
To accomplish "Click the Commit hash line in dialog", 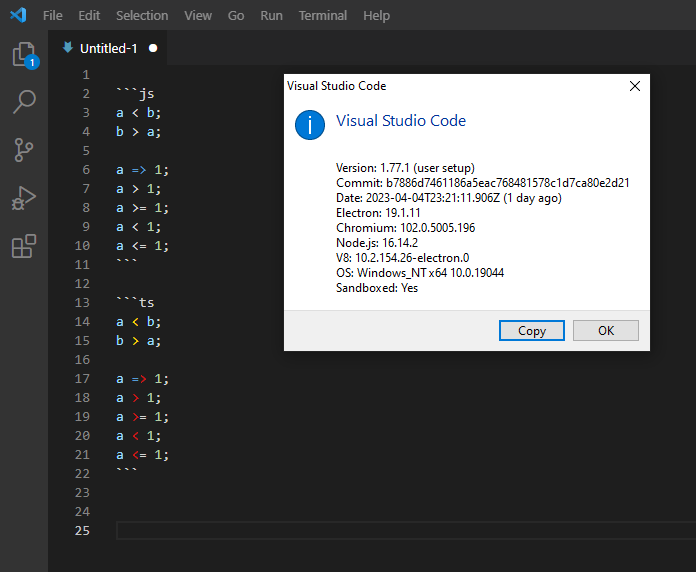I will [483, 183].
